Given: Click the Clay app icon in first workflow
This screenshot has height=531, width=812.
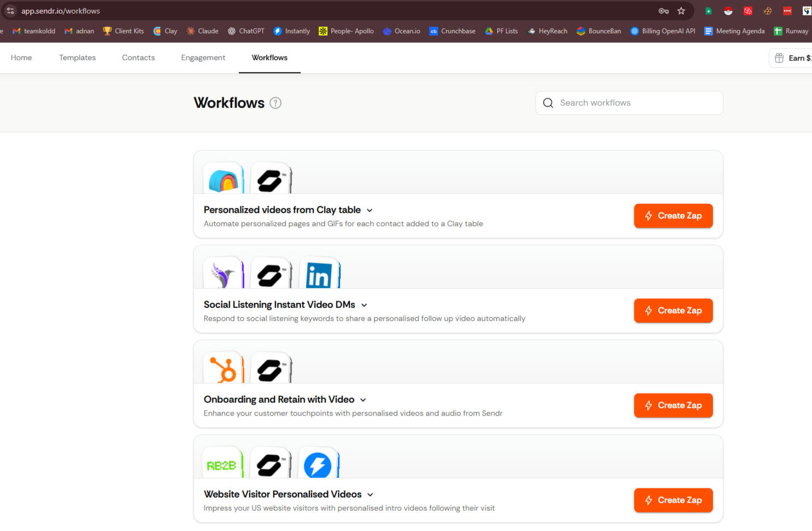Looking at the screenshot, I should pyautogui.click(x=223, y=179).
